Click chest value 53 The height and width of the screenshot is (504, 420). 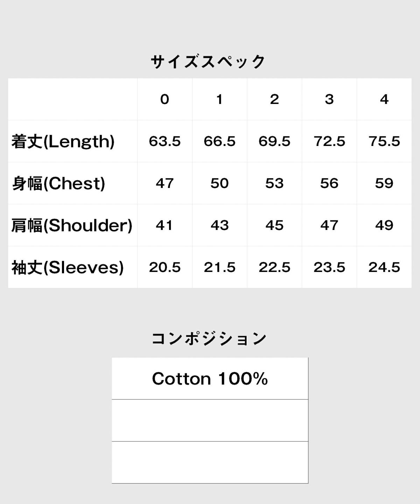274,183
